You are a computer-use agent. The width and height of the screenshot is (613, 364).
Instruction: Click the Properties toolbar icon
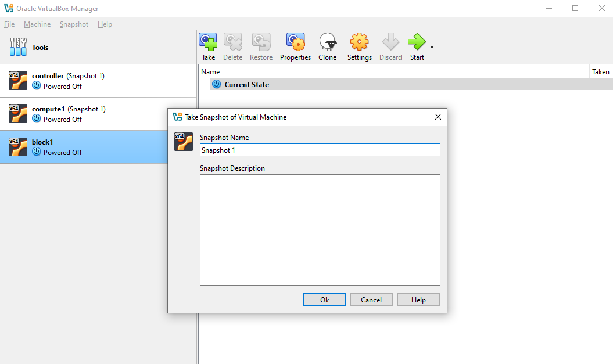(x=295, y=42)
